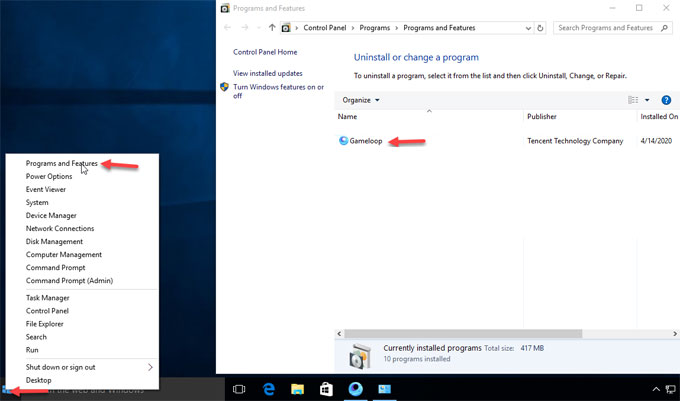Open Turn Windows features on or off
Viewport: 680px width, 401px height.
click(x=278, y=91)
